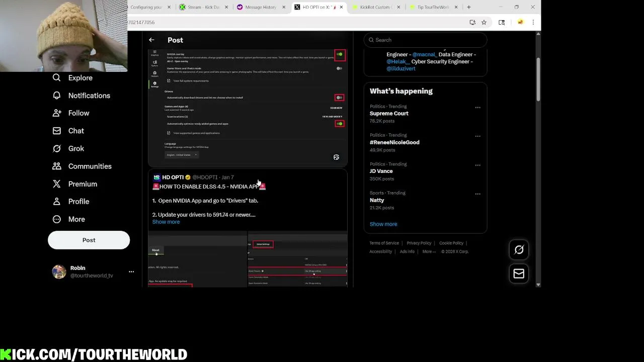Open HD OPTI profile name
This screenshot has height=362, width=644.
point(173,177)
